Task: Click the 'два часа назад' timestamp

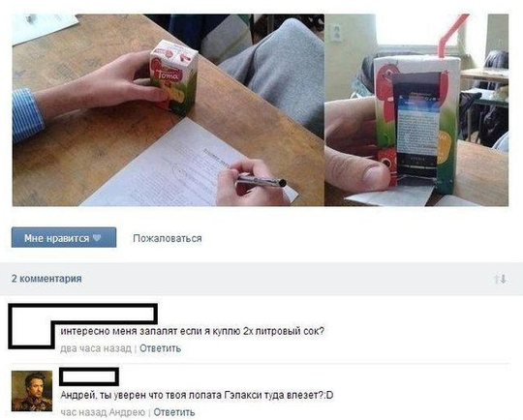Action: [x=96, y=348]
